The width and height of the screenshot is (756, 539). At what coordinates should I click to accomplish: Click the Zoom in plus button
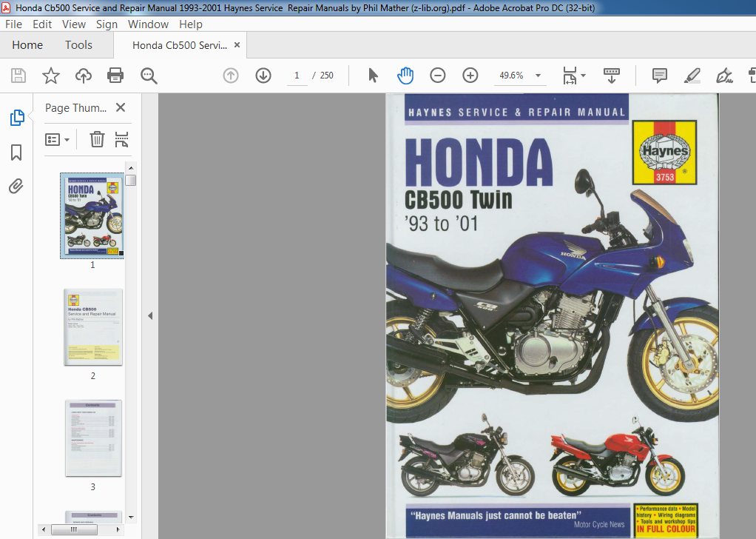click(470, 76)
